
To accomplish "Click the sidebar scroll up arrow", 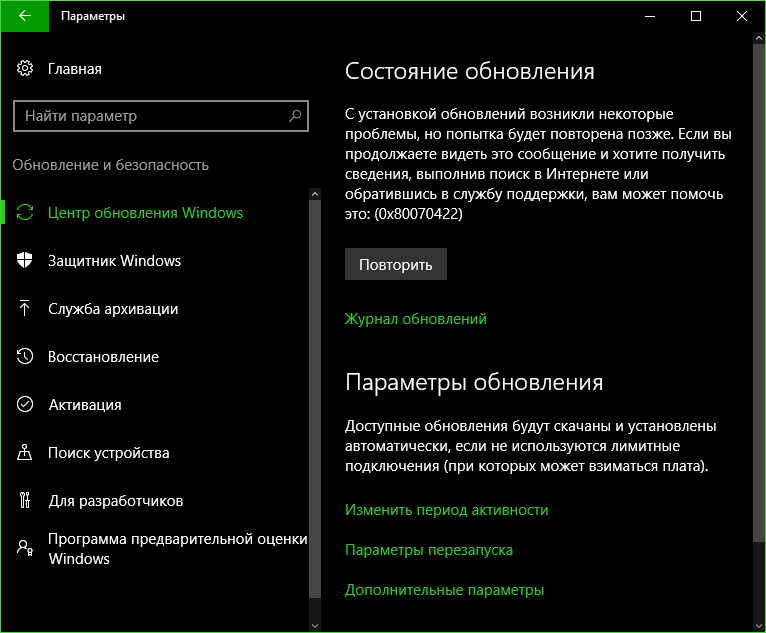I will (315, 194).
